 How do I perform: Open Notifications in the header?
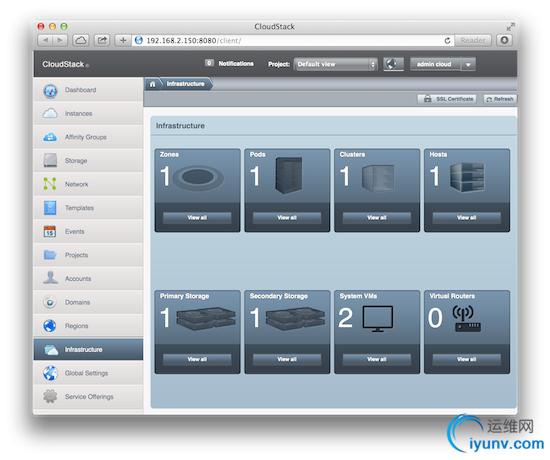(236, 64)
